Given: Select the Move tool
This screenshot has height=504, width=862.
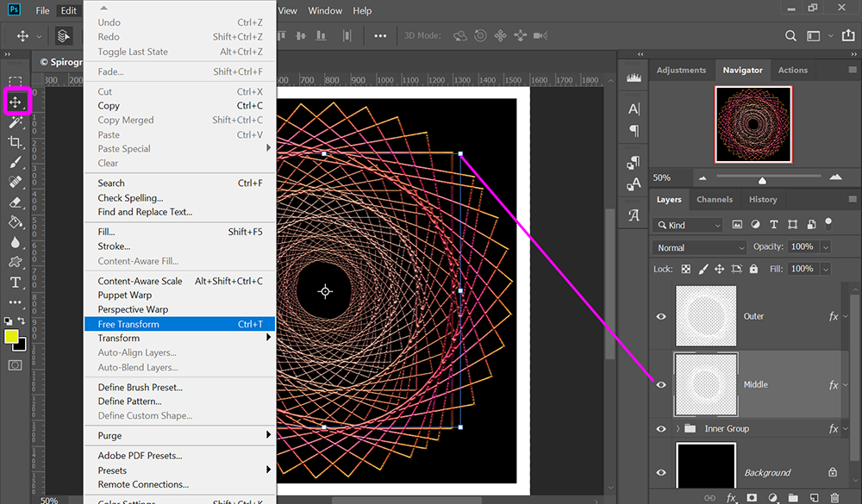Looking at the screenshot, I should coord(16,103).
